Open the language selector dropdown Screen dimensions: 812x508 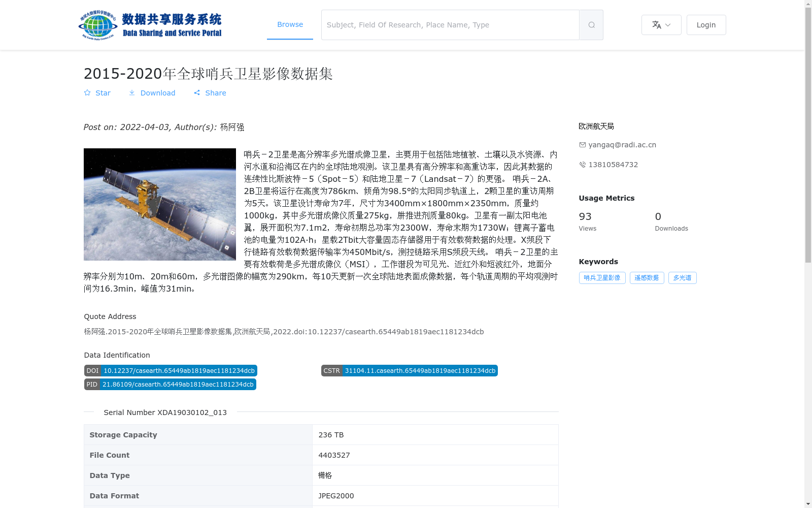(x=661, y=25)
